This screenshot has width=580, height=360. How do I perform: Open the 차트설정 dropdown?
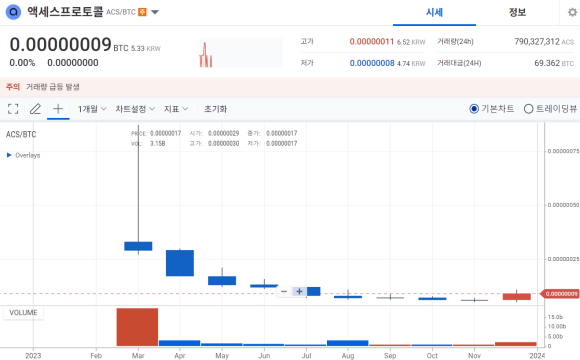[x=135, y=109]
